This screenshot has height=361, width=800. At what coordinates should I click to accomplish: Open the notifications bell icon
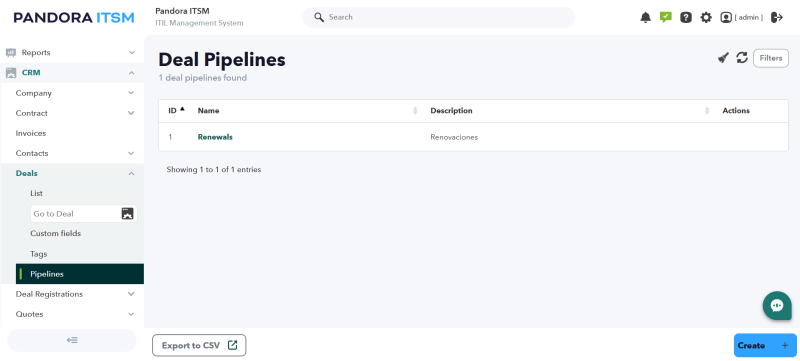(x=645, y=17)
